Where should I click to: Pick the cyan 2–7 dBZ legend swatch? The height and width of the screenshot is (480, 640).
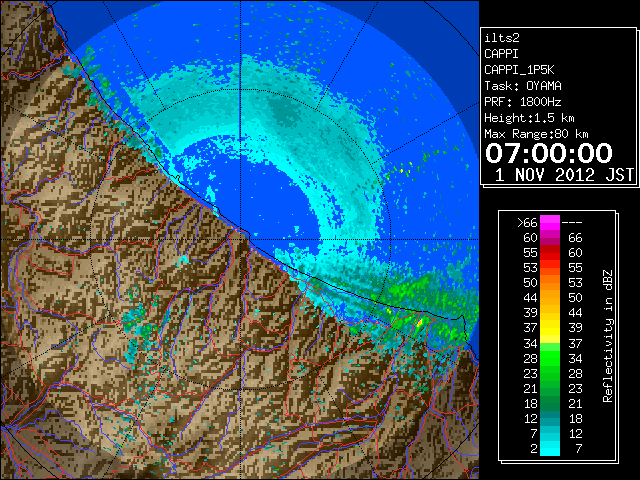[x=550, y=448]
